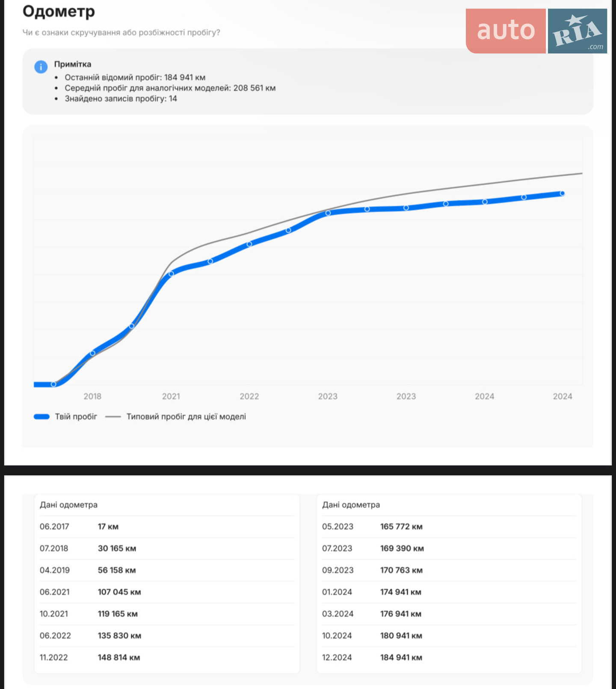Click the 2022 x-axis label
Image resolution: width=616 pixels, height=689 pixels.
249,396
